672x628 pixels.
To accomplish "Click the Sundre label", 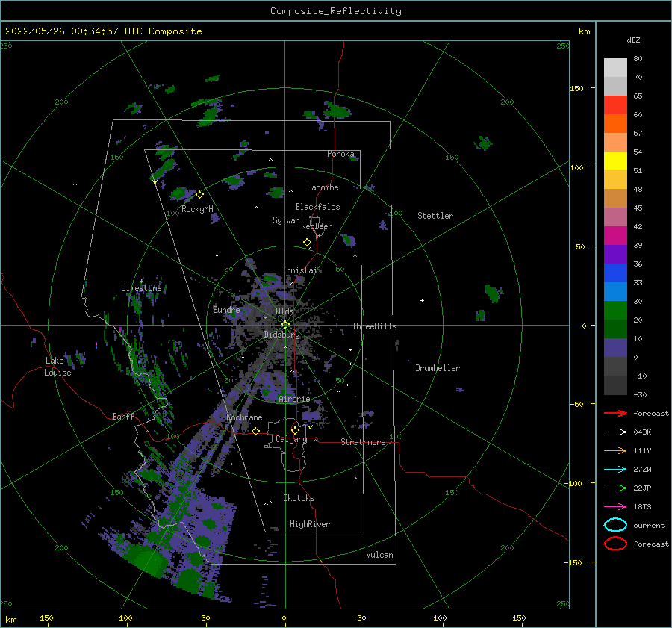I will (x=226, y=309).
